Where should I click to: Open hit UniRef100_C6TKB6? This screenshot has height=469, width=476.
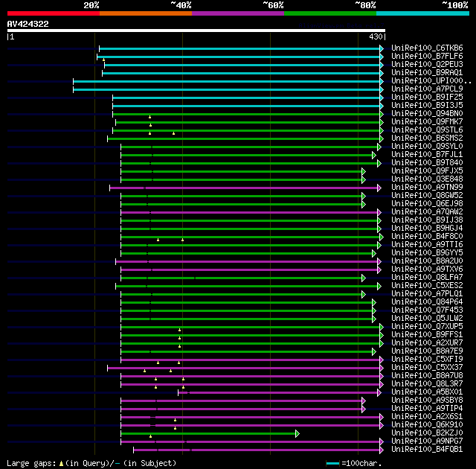pos(427,48)
